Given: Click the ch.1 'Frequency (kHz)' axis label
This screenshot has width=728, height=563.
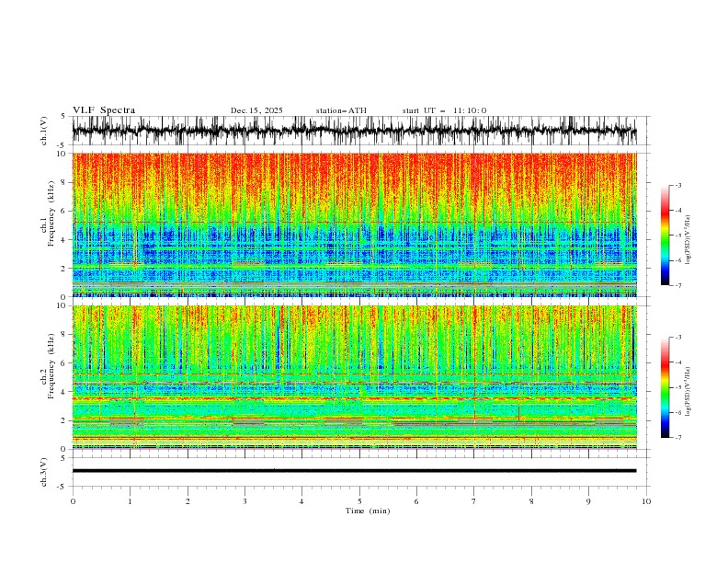Looking at the screenshot, I should tap(52, 213).
